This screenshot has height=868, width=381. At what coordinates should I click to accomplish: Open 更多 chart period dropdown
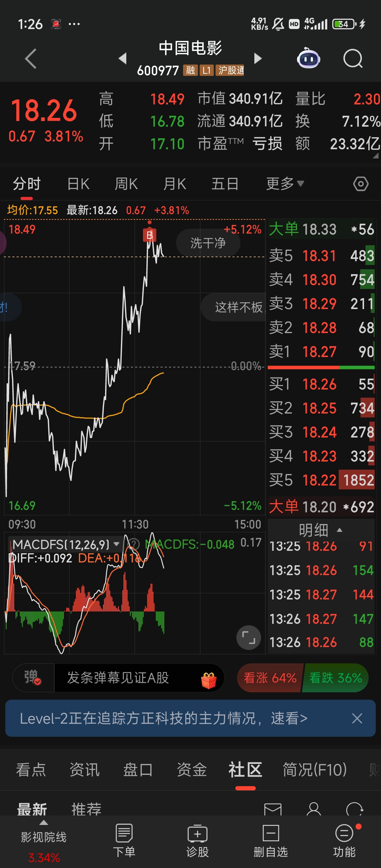tap(285, 184)
